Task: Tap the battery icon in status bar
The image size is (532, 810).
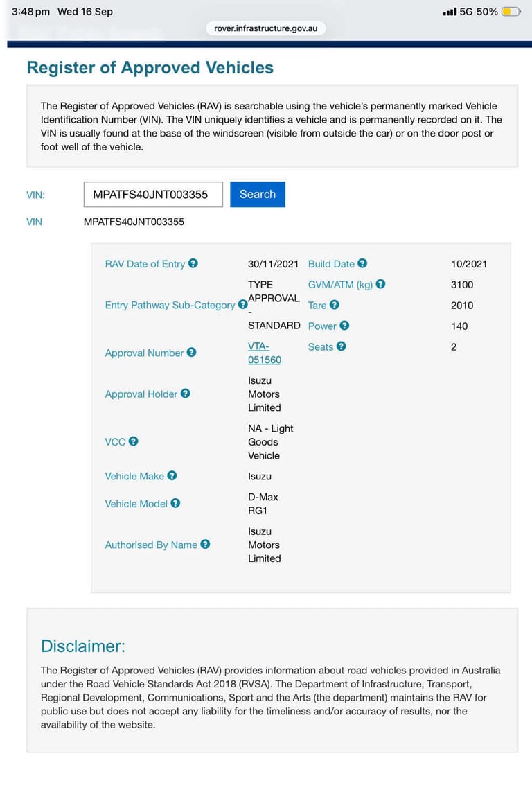Action: [511, 11]
